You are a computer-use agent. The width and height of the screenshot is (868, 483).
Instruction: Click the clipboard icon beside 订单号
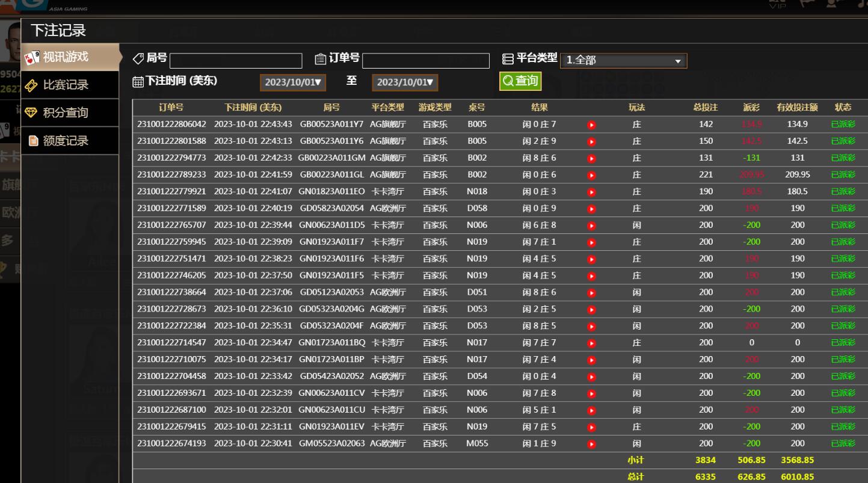click(321, 59)
